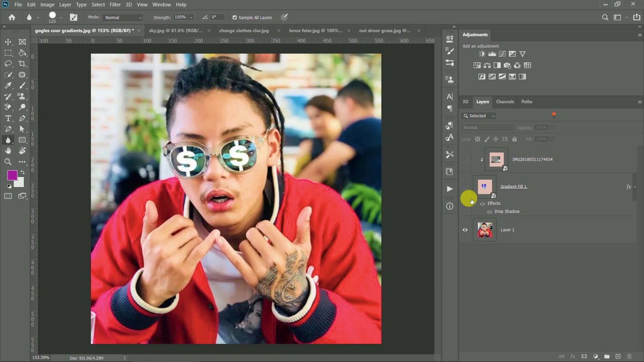This screenshot has height=362, width=644.
Task: Toggle Effects visibility eye
Action: coord(482,204)
